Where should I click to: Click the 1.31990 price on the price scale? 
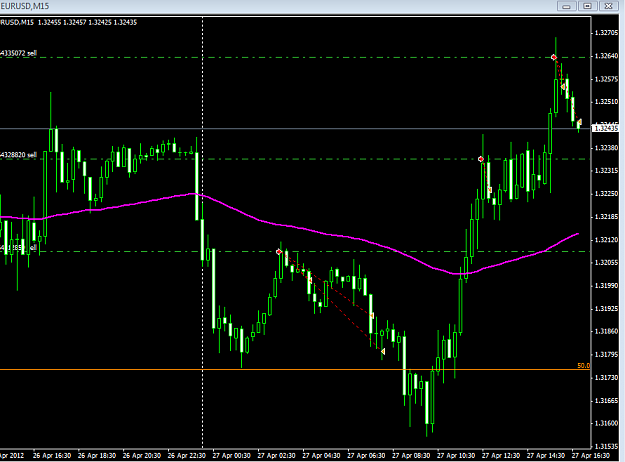coord(606,286)
